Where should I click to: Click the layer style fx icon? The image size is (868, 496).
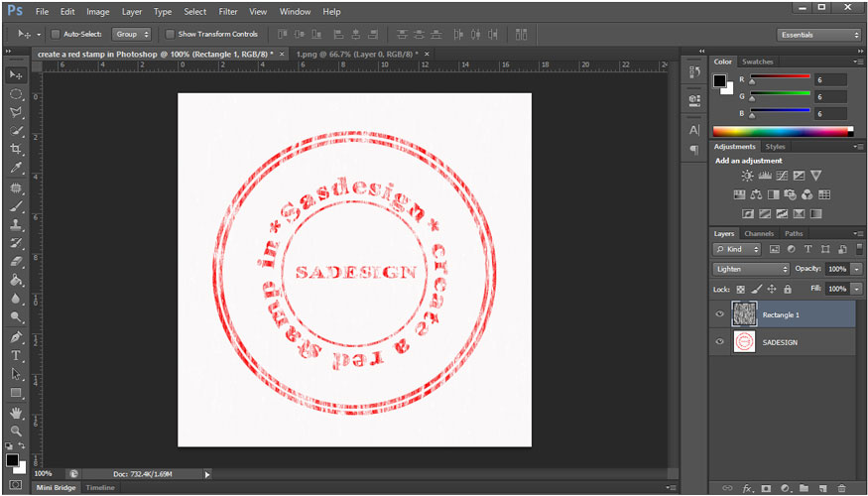point(747,488)
